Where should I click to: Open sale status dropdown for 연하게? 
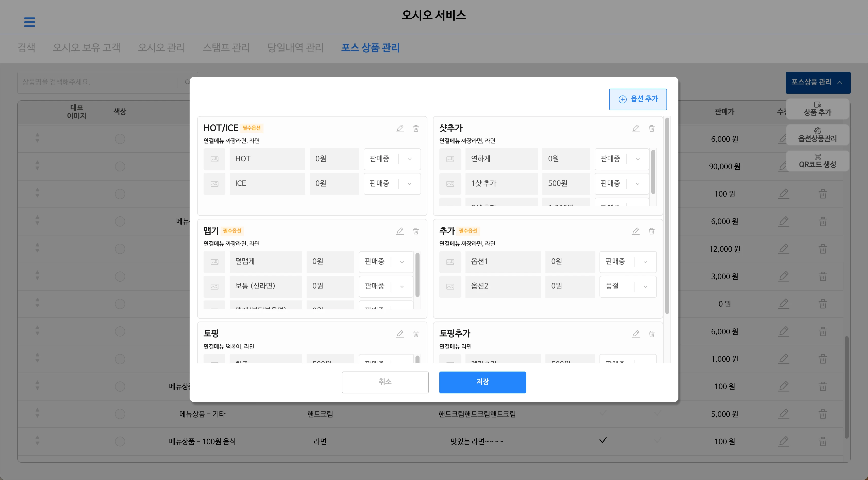[622, 159]
